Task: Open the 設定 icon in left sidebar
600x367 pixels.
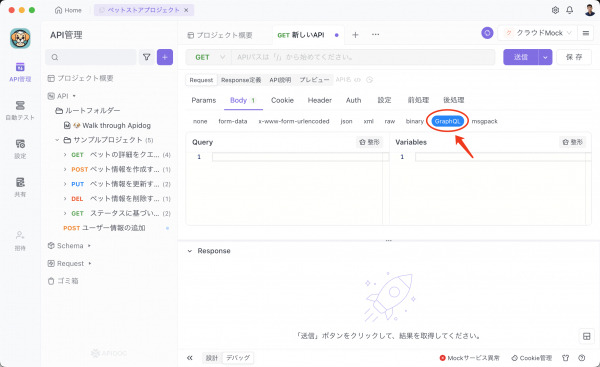Action: pos(20,148)
